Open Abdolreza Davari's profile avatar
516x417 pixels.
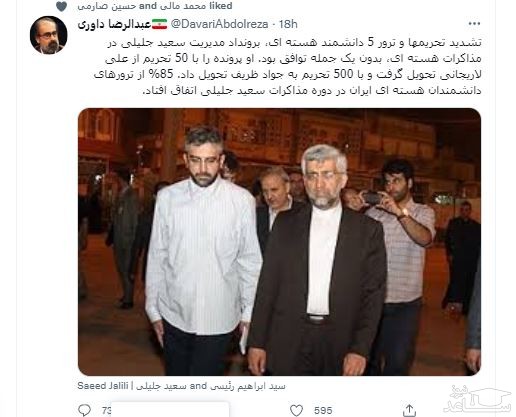[49, 35]
